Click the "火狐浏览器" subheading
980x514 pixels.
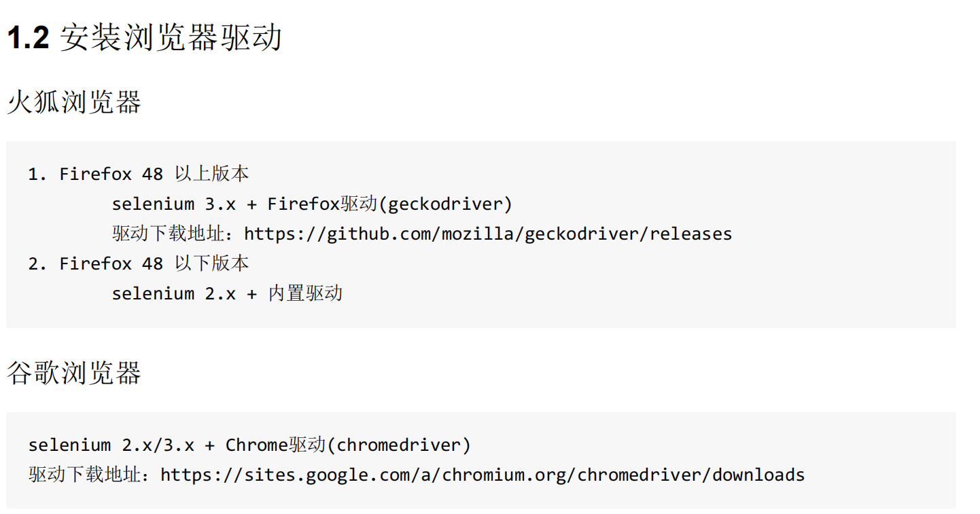click(74, 103)
